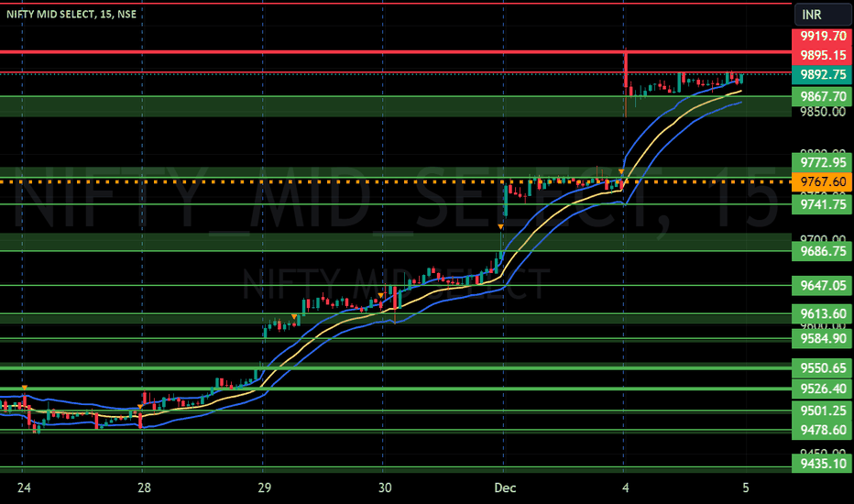Click the date label 28 on time axis
This screenshot has height=504, width=854.
(x=144, y=488)
